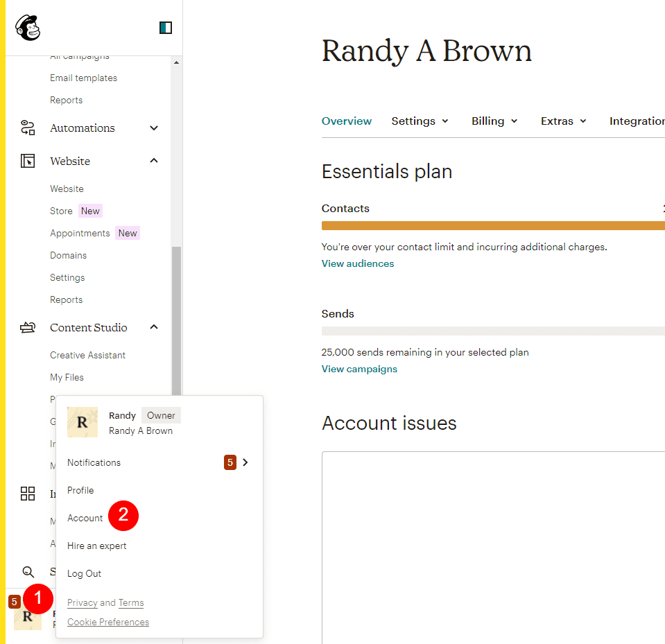Collapse the Website section chevron
This screenshot has height=644, width=665.
153,160
